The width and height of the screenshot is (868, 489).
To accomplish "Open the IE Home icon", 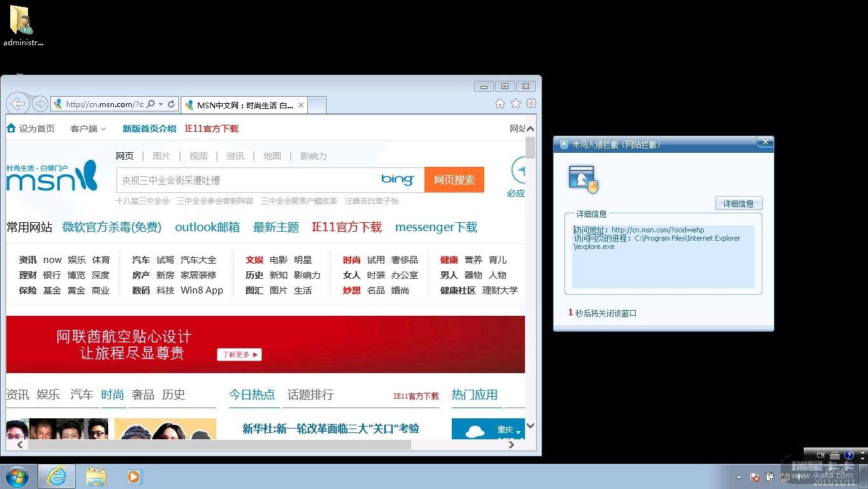I will coord(500,104).
